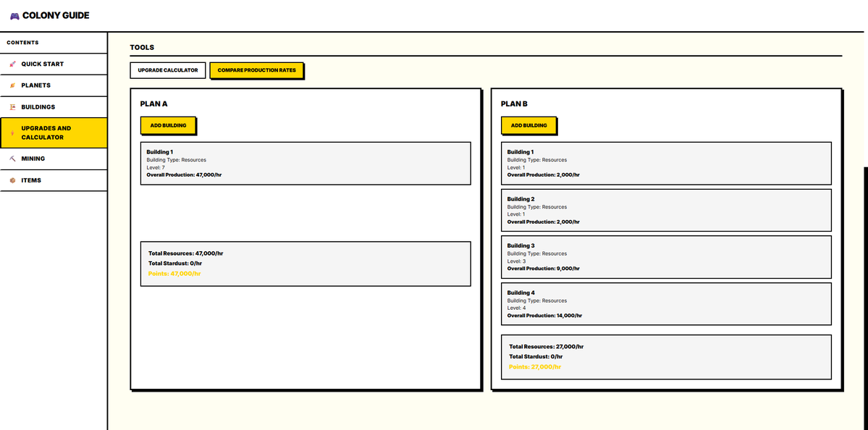Click the planet icon beside Planets
The image size is (868, 430).
point(12,85)
